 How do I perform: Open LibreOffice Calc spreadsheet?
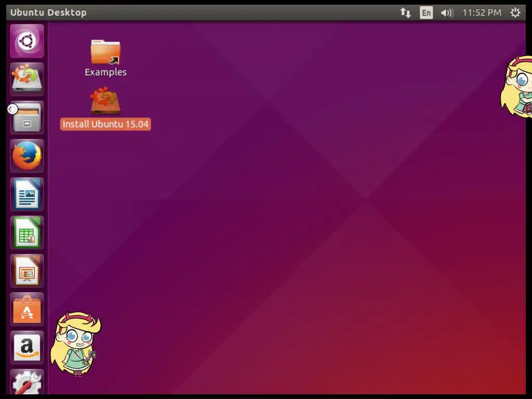coord(27,233)
